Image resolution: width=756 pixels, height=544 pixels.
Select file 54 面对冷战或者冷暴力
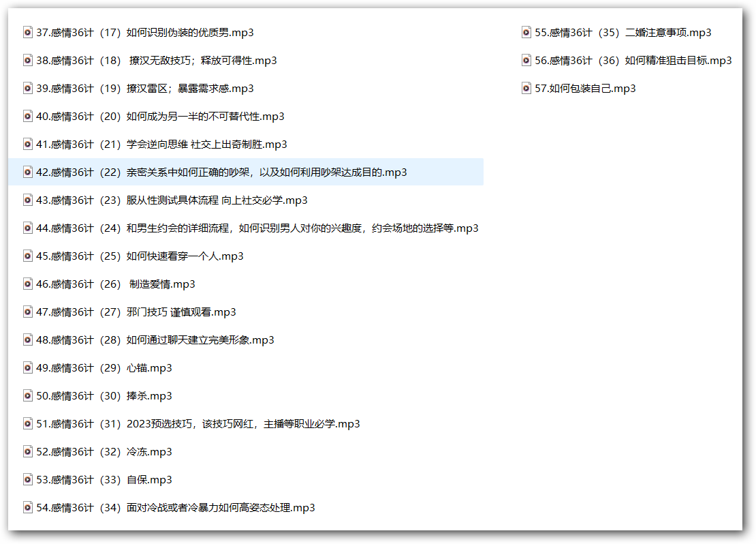click(x=175, y=507)
